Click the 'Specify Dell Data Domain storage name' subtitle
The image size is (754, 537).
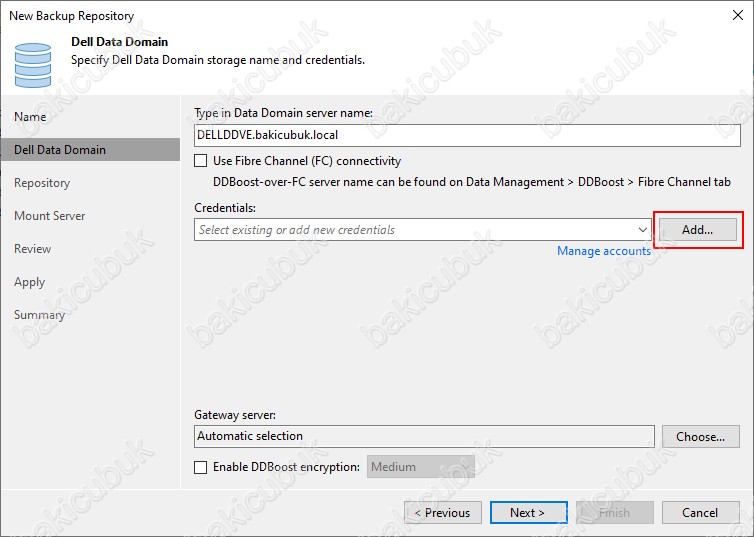(x=218, y=60)
